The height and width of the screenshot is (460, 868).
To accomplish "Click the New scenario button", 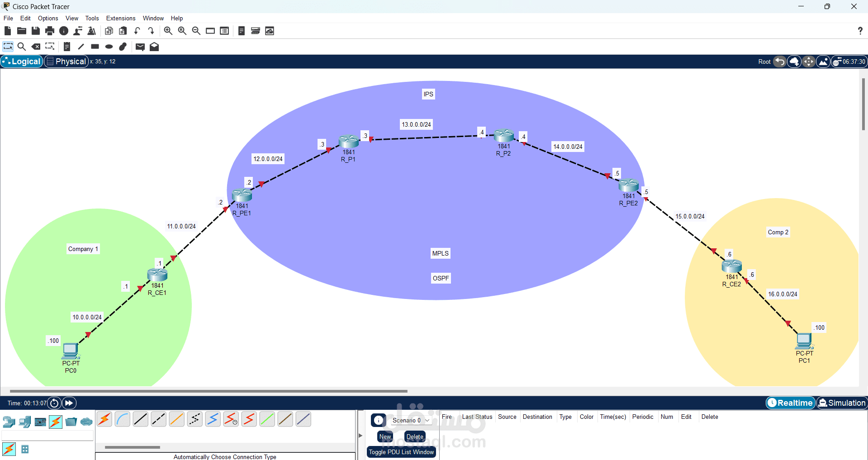I will [385, 436].
